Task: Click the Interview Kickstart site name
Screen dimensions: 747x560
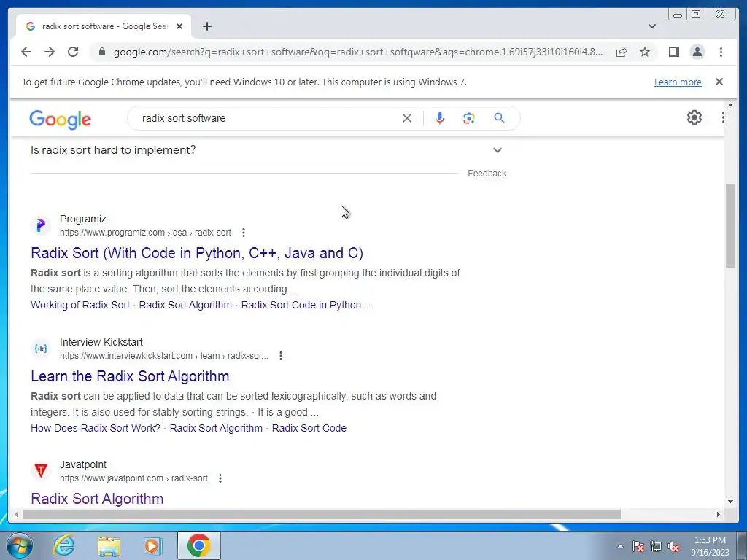Action: point(101,342)
